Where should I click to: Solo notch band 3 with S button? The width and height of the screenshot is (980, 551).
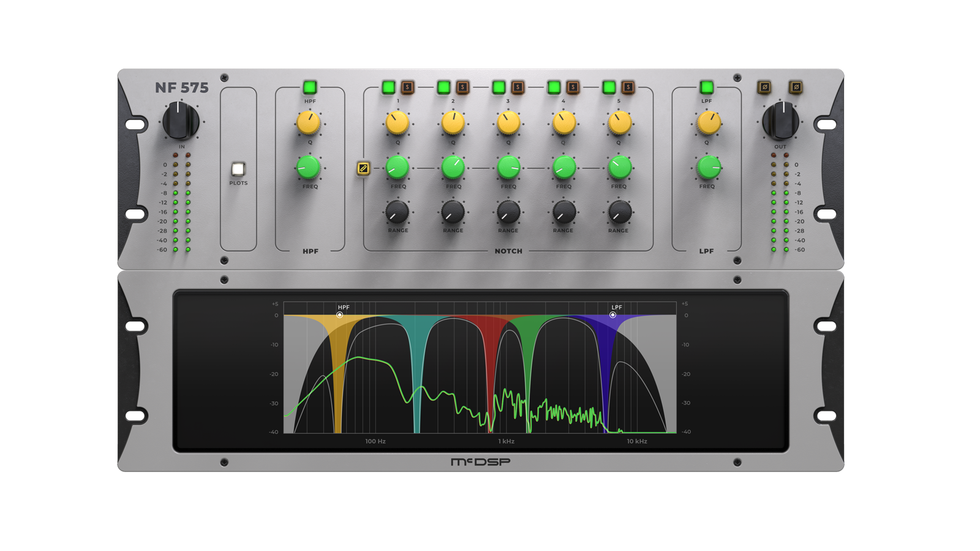[x=518, y=87]
